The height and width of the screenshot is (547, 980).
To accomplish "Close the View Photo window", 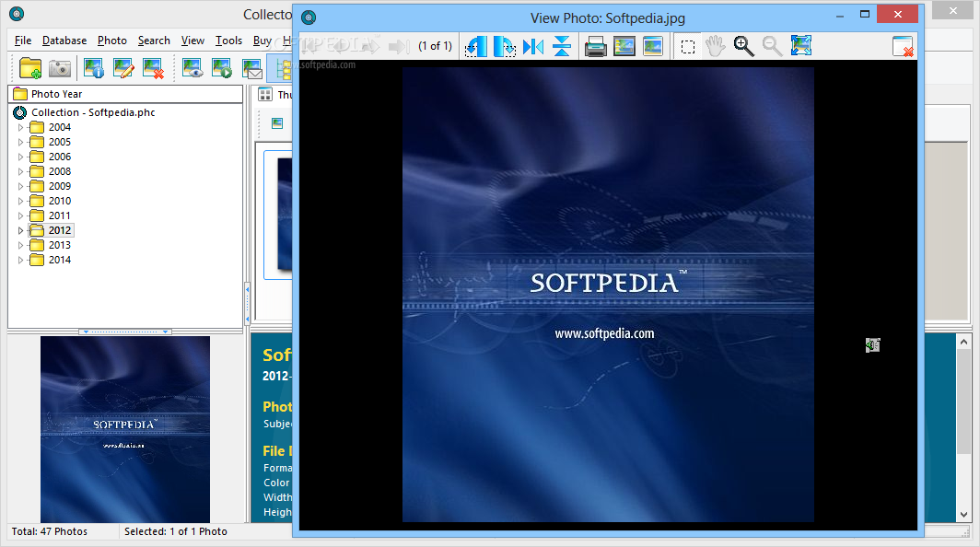I will (897, 14).
